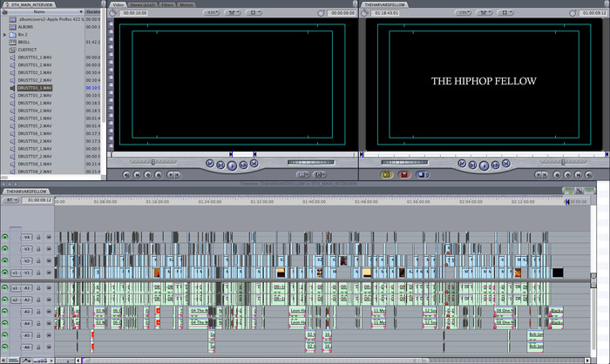Select the BROLL item in Browser
The image size is (610, 364).
coord(24,42)
